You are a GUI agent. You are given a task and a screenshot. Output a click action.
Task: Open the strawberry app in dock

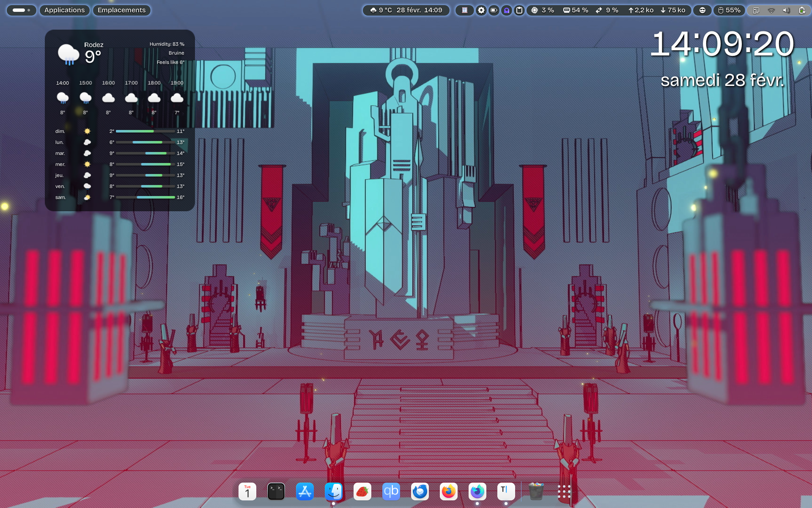[362, 491]
